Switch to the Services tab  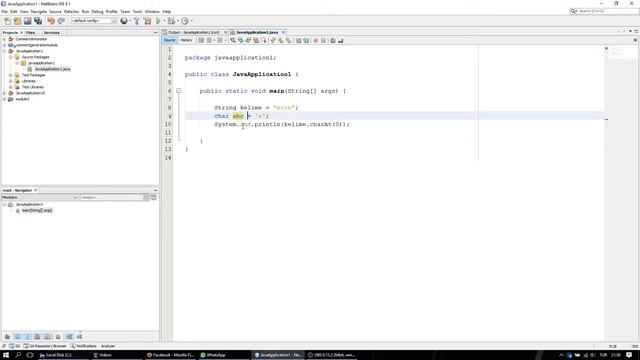51,32
